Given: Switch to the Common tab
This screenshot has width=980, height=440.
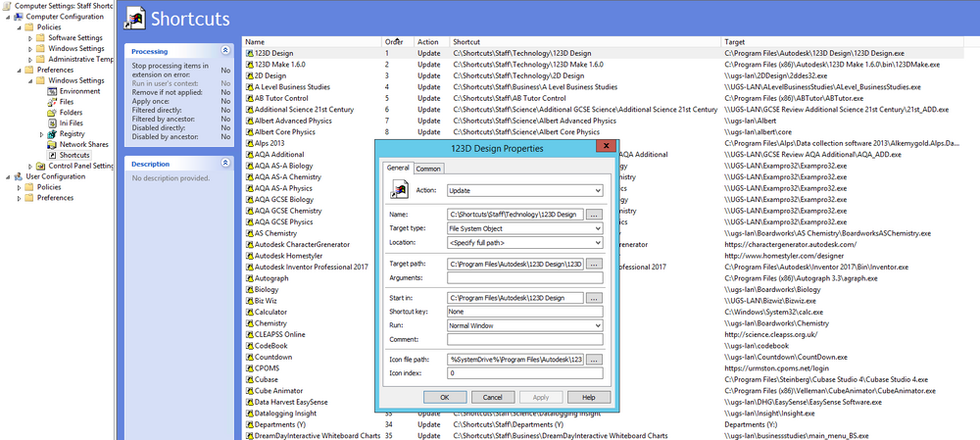Looking at the screenshot, I should (x=429, y=169).
